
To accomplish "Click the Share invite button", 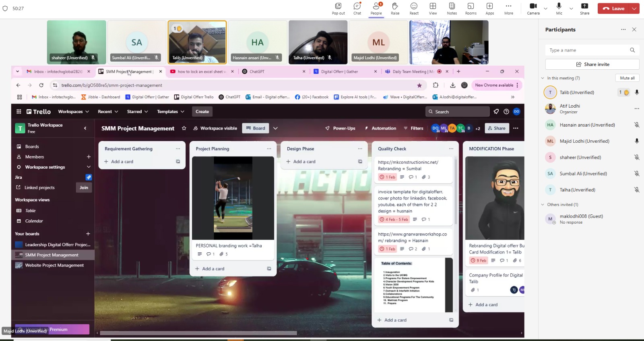I will (x=592, y=64).
